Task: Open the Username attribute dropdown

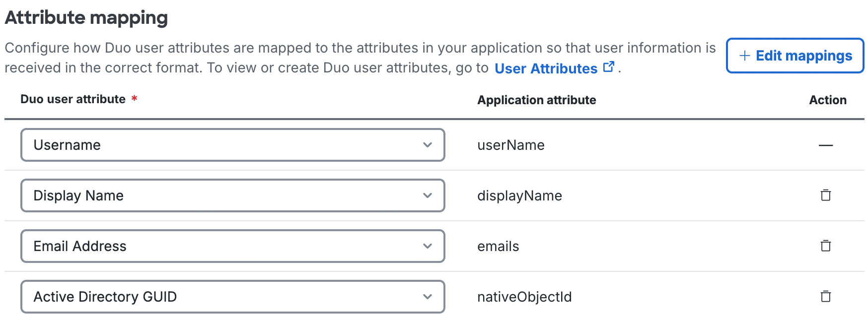Action: coord(232,145)
